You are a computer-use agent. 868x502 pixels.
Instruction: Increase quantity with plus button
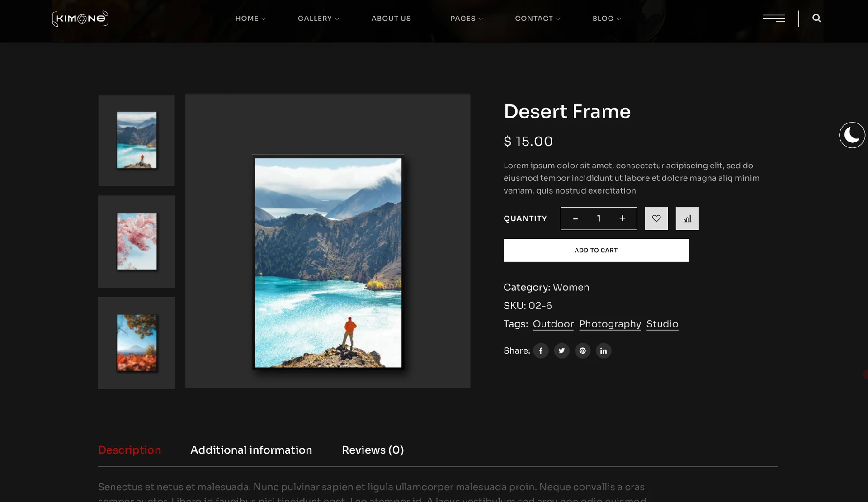pos(623,218)
